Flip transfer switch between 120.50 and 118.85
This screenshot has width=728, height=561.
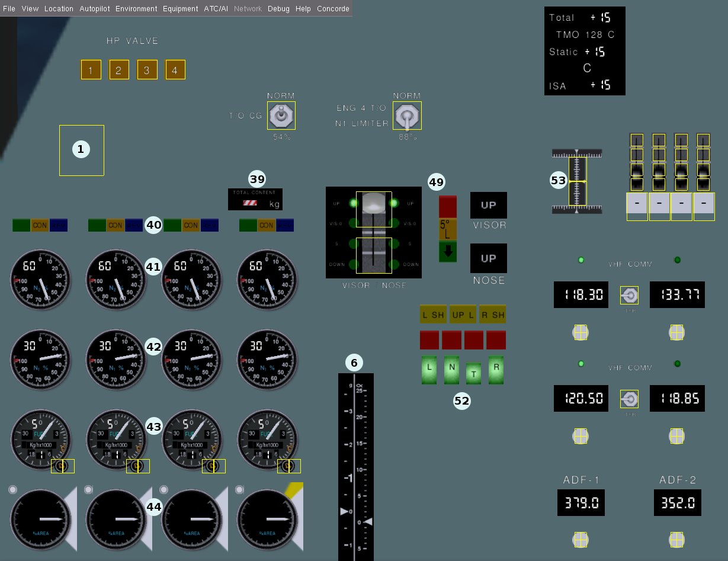[x=629, y=400]
